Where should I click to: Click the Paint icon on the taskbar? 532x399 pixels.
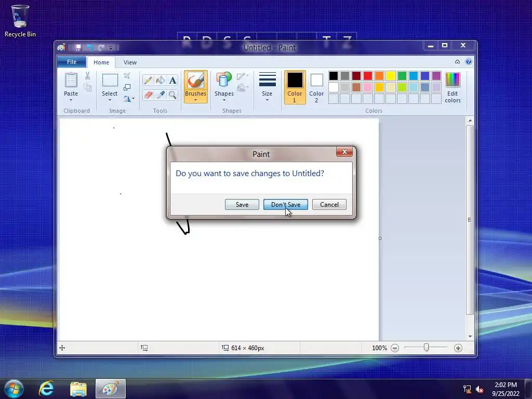click(x=111, y=389)
